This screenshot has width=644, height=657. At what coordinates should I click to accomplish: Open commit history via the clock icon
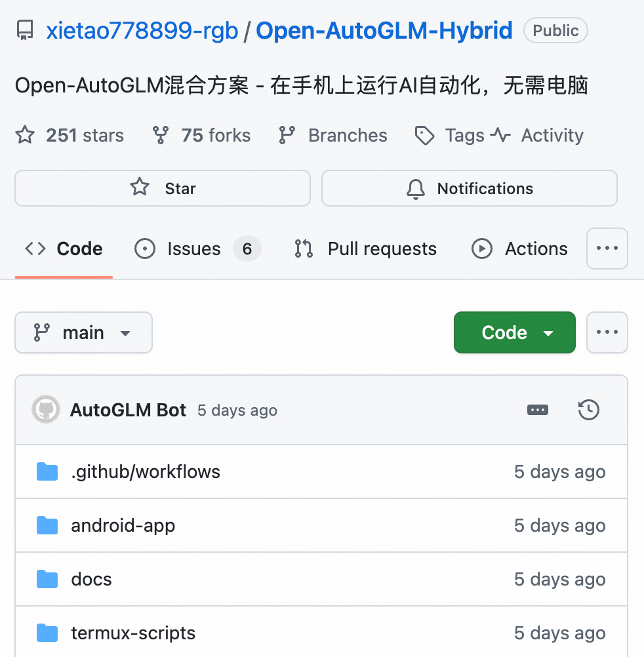[x=588, y=409]
